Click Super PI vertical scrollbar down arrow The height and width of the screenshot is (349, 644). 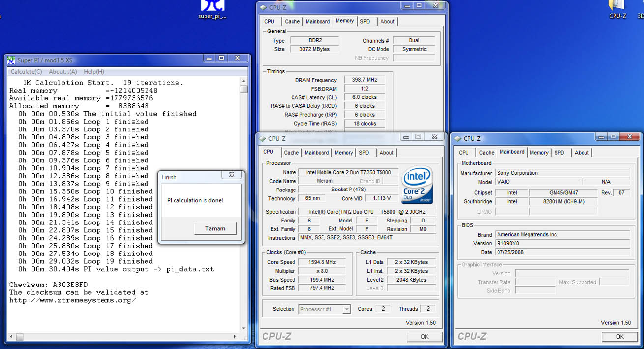(243, 328)
